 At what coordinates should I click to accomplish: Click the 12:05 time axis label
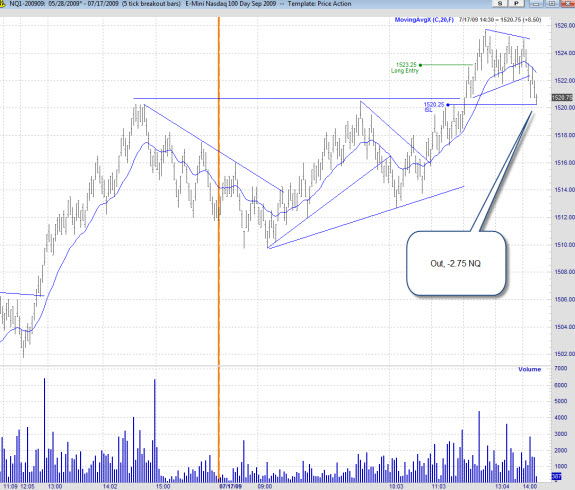(27, 487)
